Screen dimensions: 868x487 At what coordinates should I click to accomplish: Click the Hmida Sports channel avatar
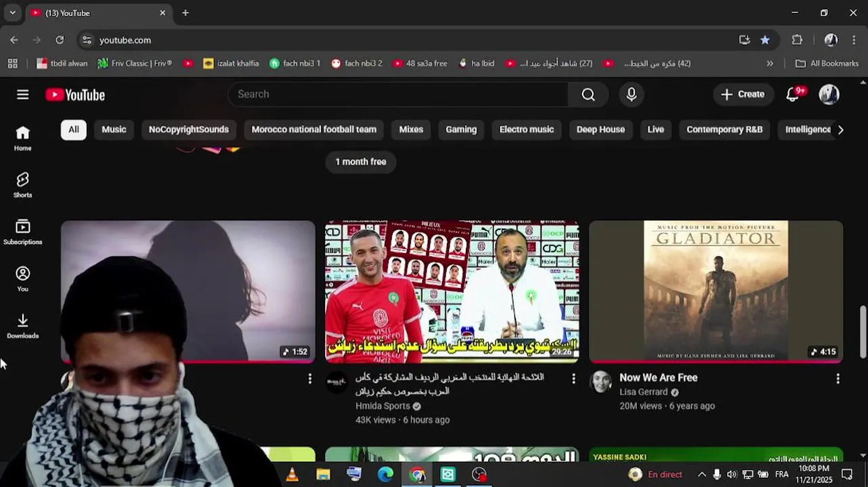pos(337,382)
